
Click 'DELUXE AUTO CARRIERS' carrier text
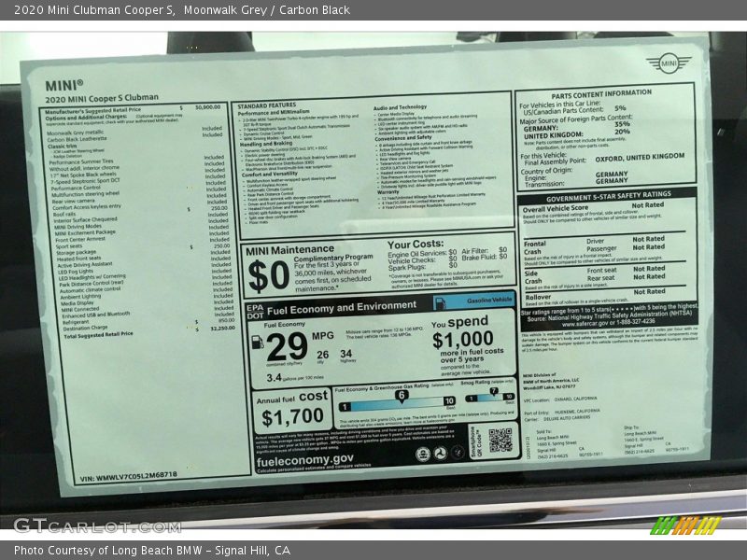click(x=567, y=417)
